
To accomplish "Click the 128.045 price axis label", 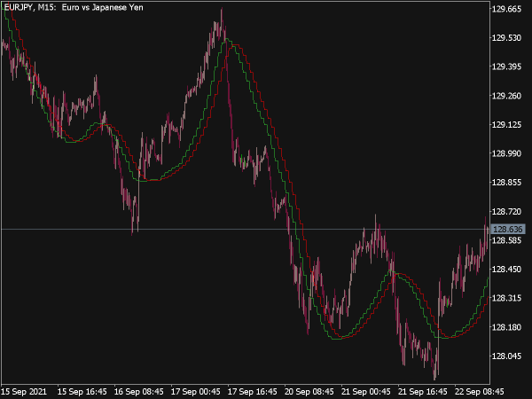I will (506, 356).
